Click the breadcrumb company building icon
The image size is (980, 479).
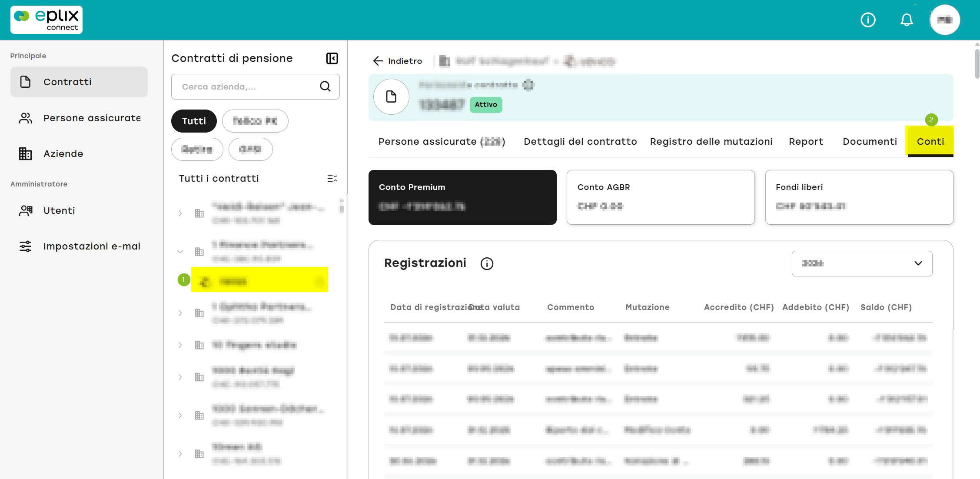(445, 61)
